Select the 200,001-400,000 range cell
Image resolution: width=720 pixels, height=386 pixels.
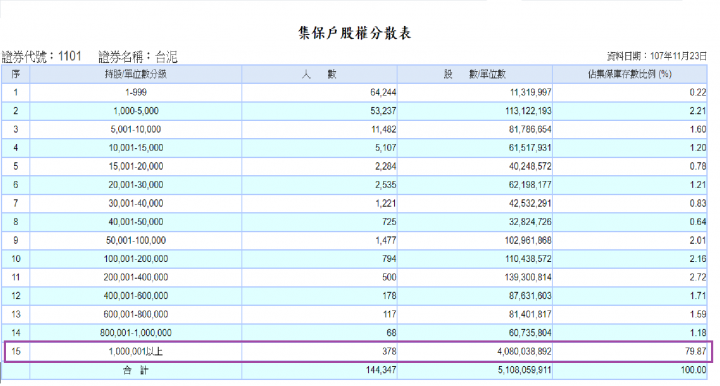[x=135, y=277]
